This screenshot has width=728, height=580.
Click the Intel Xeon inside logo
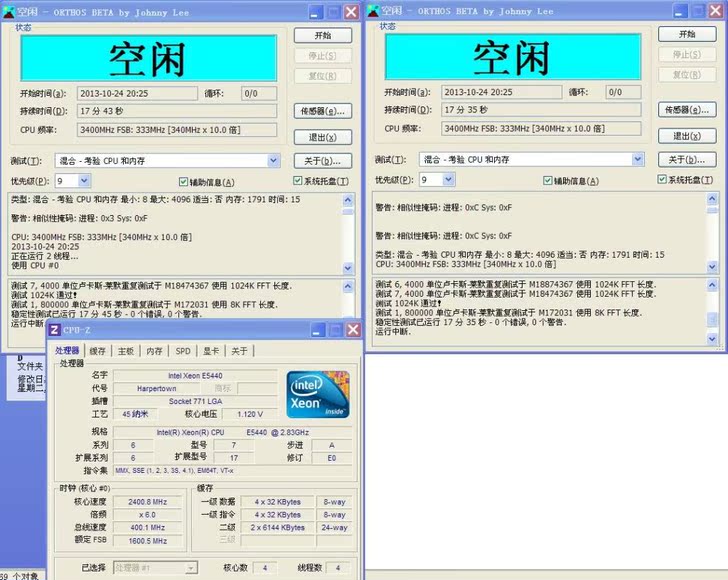click(x=317, y=394)
